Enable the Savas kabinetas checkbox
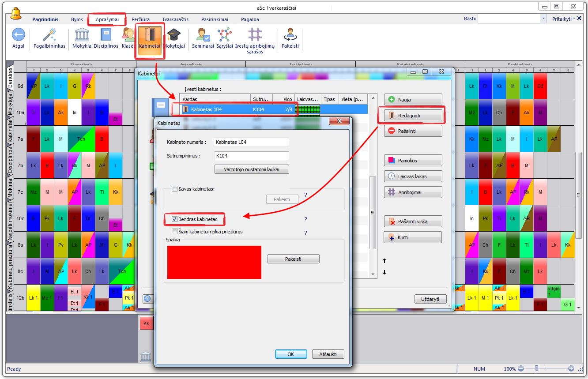The height and width of the screenshot is (379, 588). click(174, 189)
